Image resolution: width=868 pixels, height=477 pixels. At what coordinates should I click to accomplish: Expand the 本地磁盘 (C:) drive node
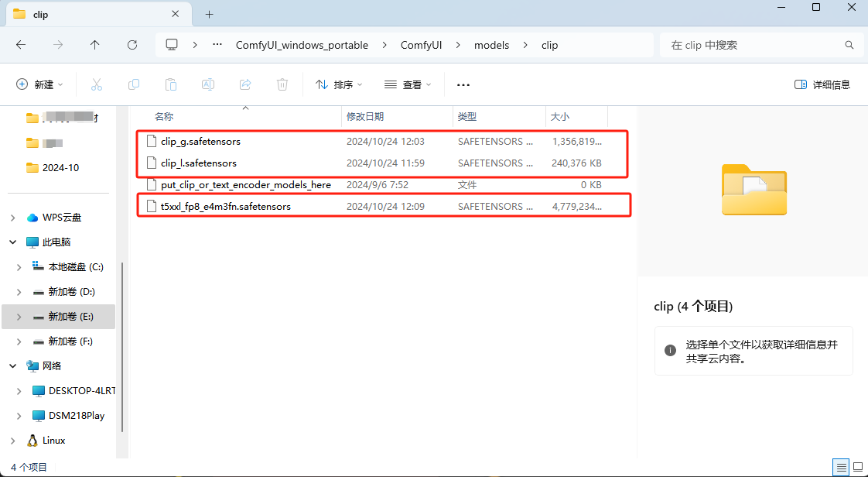point(19,267)
